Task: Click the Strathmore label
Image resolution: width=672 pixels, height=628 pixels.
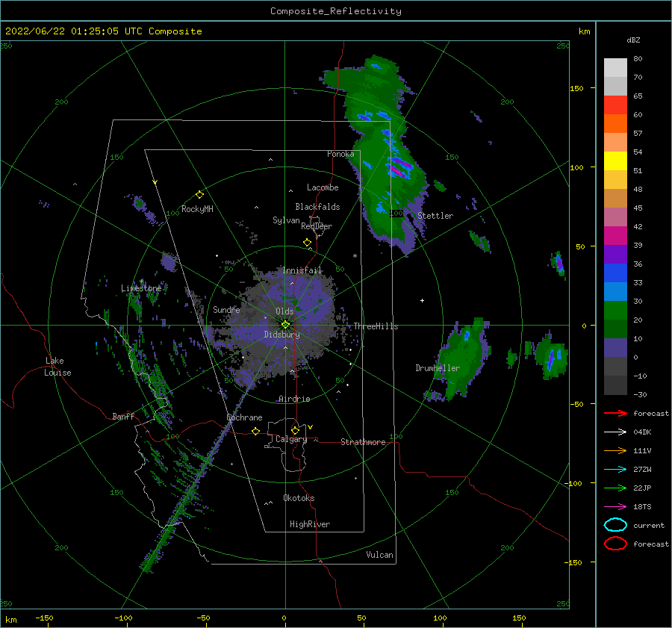Action: pos(363,442)
